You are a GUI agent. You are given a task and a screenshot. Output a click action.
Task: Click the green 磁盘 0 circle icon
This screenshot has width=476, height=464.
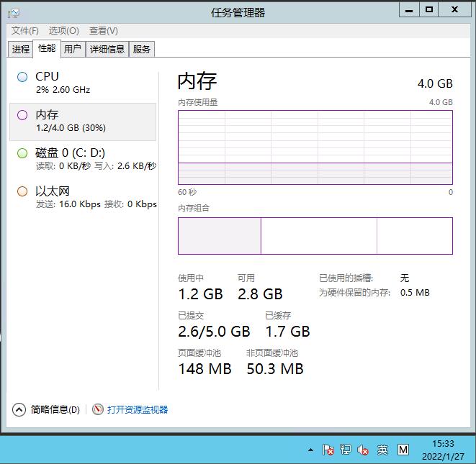pos(22,153)
